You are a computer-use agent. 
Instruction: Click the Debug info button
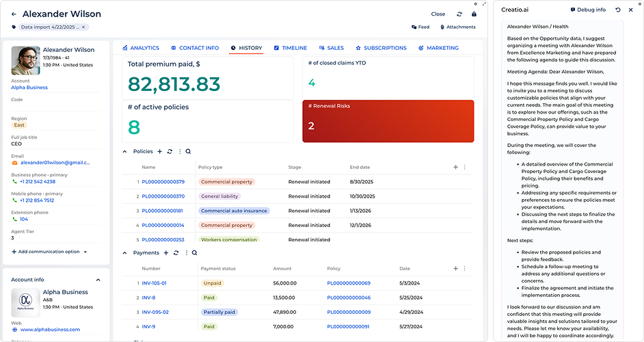(x=588, y=10)
